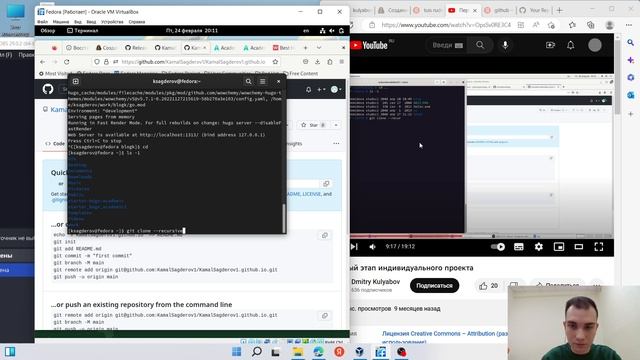Screen dimensions: 640x360
Task: Open GNOME system status menu icons
Action: coord(332,31)
